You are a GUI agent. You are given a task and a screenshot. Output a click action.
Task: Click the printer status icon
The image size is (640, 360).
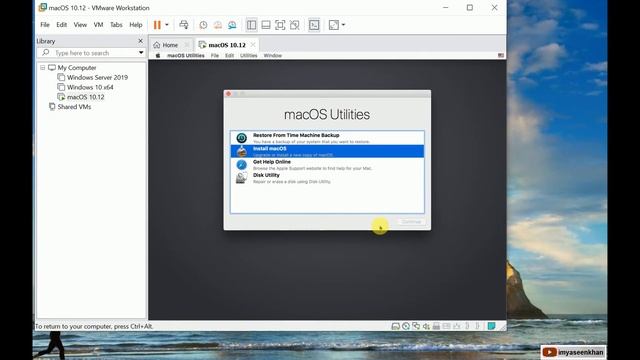[436, 326]
